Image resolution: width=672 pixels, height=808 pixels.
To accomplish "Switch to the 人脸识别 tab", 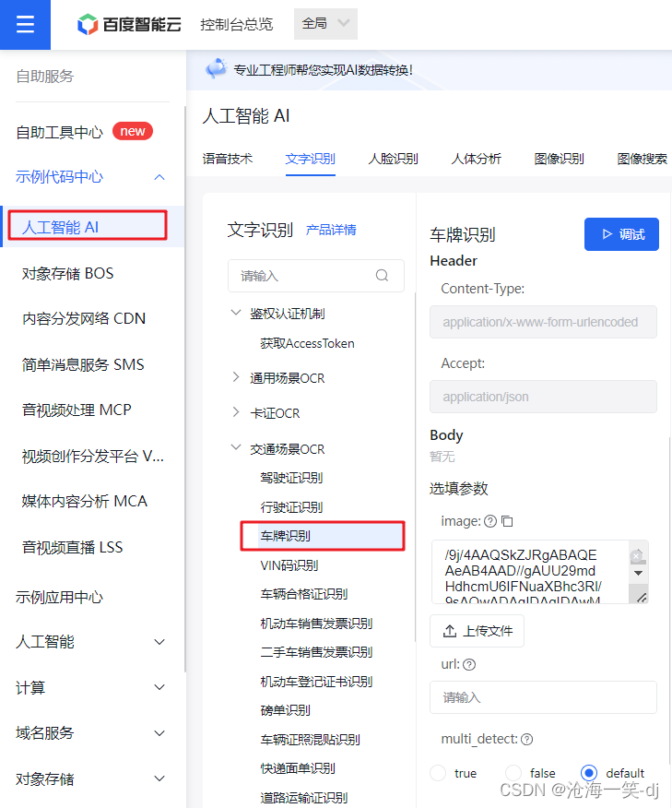I will 394,159.
